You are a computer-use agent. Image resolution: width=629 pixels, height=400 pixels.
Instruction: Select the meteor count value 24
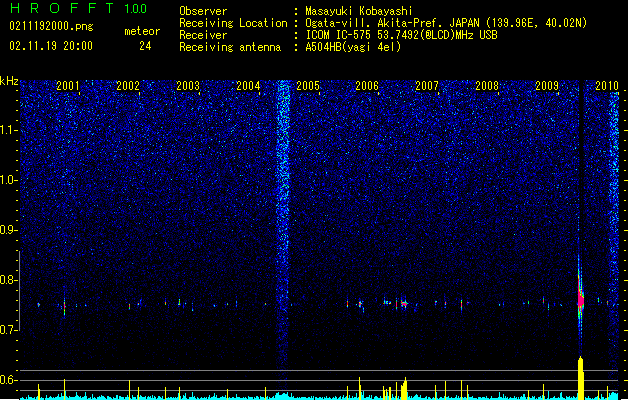[x=145, y=46]
